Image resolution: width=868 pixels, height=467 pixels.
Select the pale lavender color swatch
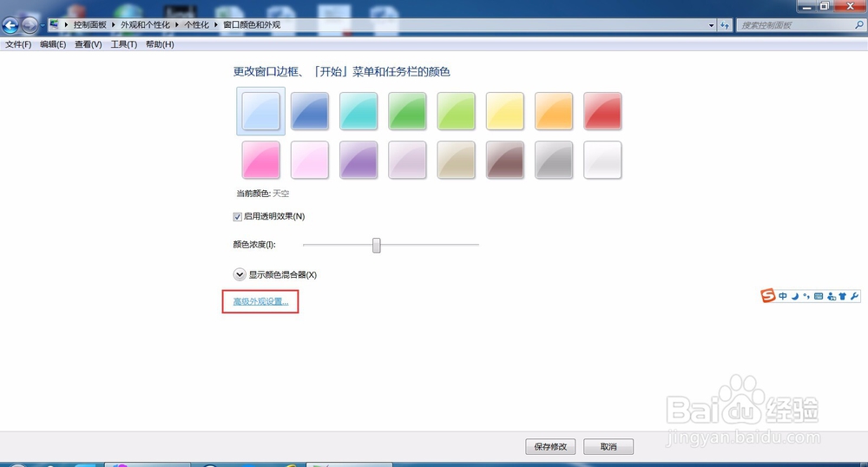407,160
